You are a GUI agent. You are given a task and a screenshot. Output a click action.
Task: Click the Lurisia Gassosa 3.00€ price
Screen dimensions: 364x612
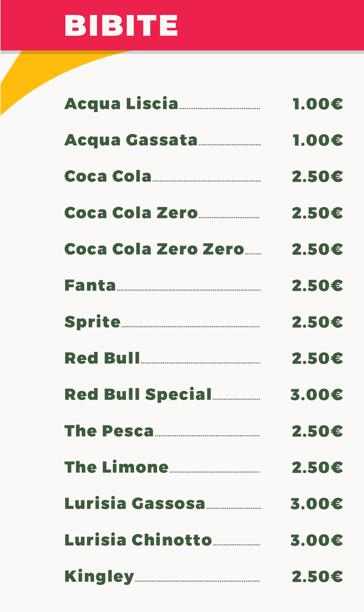(x=317, y=503)
